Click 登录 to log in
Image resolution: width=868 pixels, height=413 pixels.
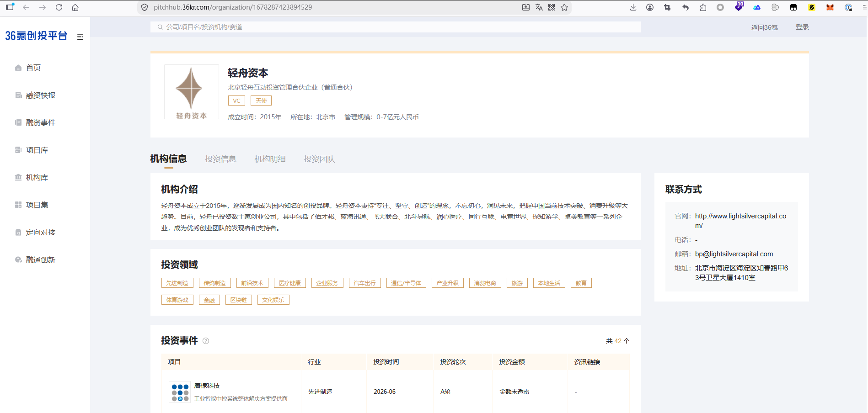(x=802, y=27)
